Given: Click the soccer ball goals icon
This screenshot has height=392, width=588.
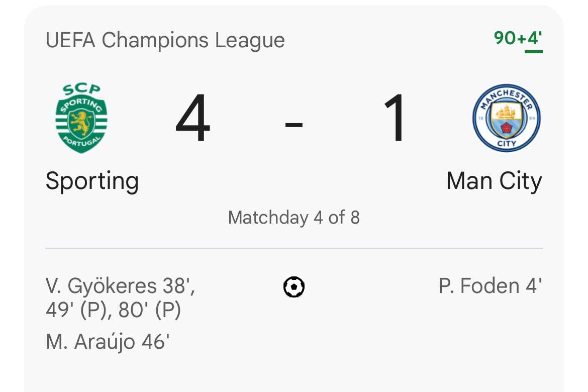Looking at the screenshot, I should [294, 287].
